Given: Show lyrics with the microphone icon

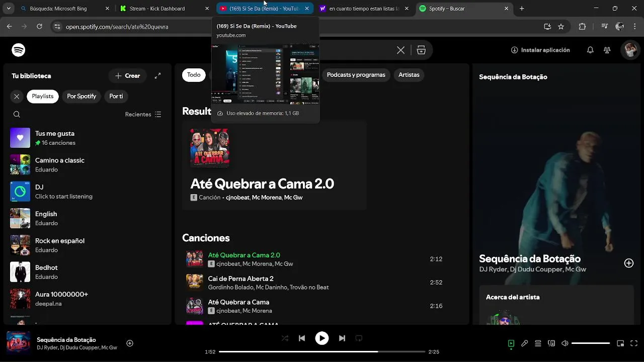Looking at the screenshot, I should coord(524,343).
